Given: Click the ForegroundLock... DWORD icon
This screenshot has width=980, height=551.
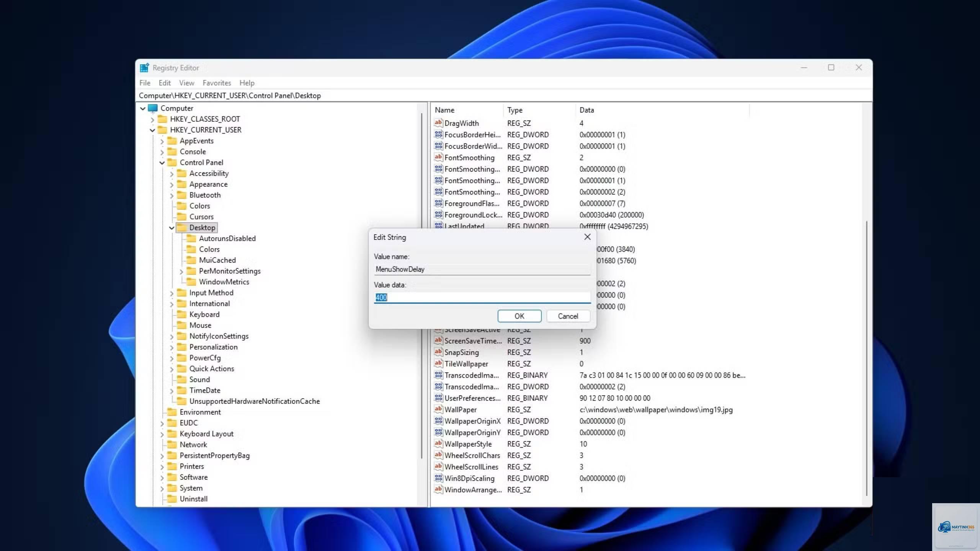Looking at the screenshot, I should pyautogui.click(x=438, y=215).
